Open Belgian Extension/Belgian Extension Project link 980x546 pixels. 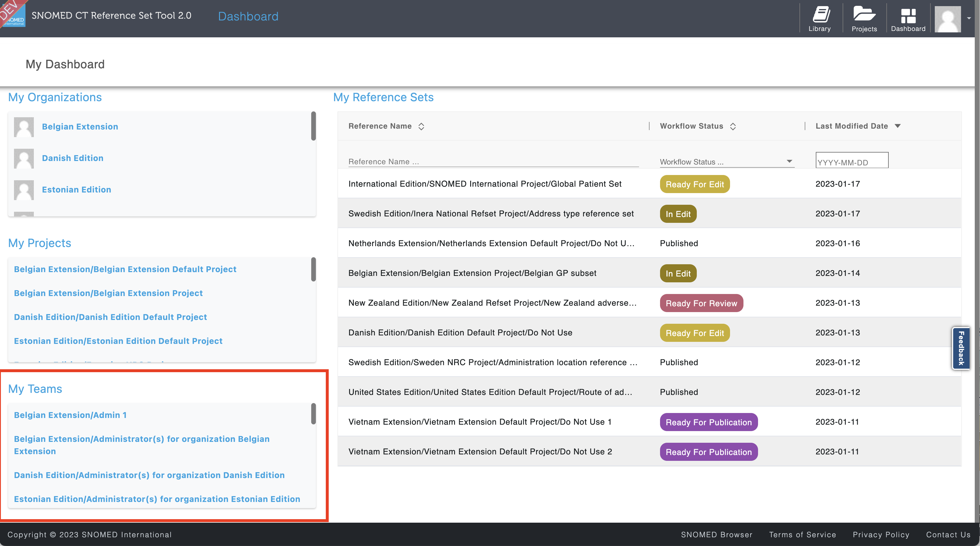tap(108, 293)
